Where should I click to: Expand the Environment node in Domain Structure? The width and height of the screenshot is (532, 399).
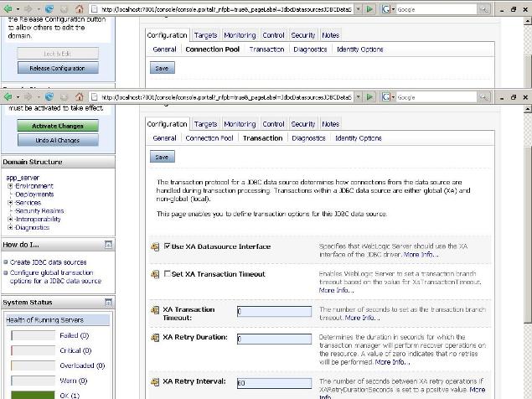tap(10, 186)
